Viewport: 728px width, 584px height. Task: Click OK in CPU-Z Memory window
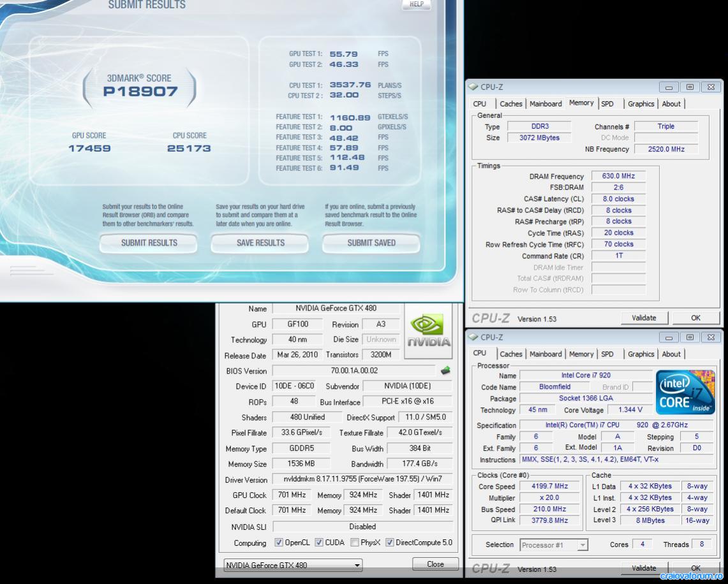695,318
